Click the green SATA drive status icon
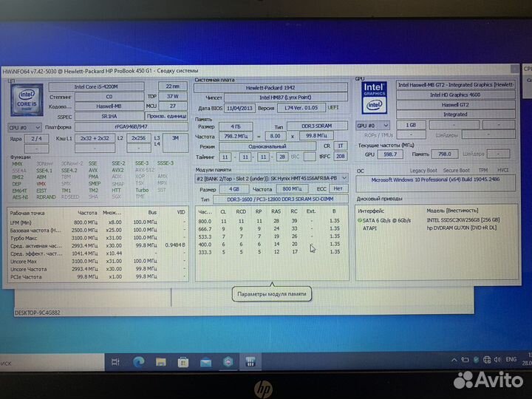The width and height of the screenshot is (532, 399). [x=360, y=220]
